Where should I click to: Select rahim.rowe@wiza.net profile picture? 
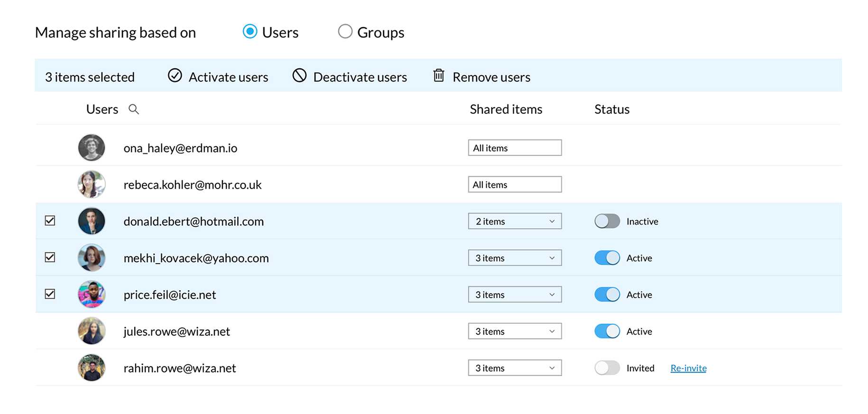tap(92, 368)
